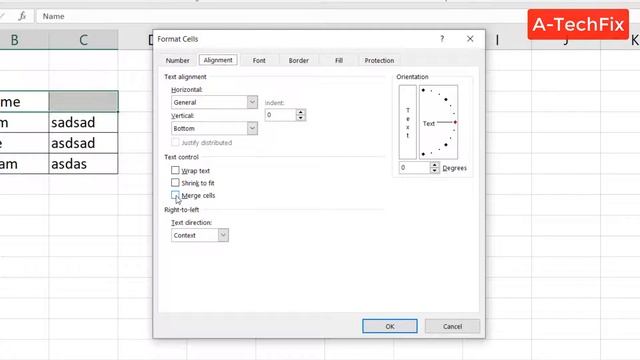The height and width of the screenshot is (360, 640).
Task: Click the Cancel button
Action: pos(452,326)
